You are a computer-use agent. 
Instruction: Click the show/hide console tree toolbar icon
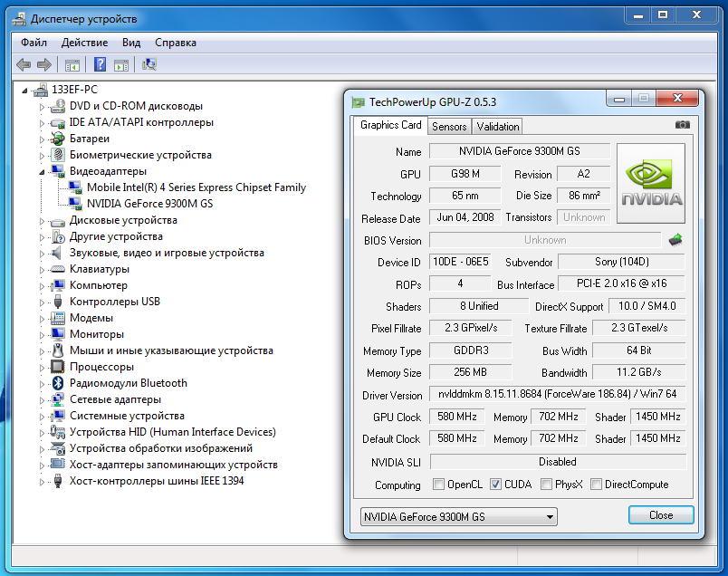(x=72, y=64)
